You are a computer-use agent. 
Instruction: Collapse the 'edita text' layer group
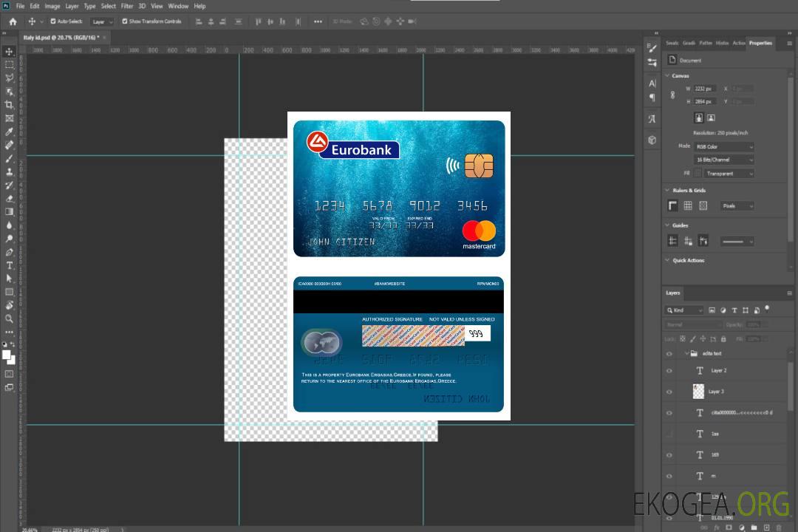tap(686, 353)
